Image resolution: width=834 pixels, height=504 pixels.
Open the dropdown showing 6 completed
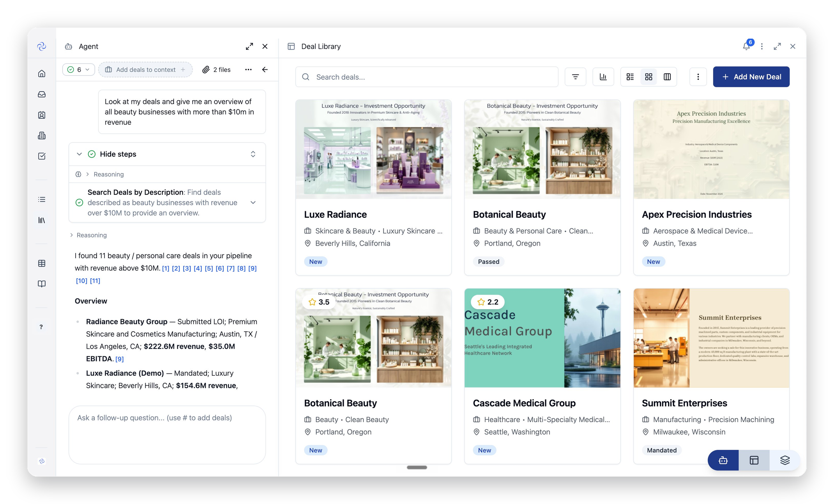pos(78,69)
